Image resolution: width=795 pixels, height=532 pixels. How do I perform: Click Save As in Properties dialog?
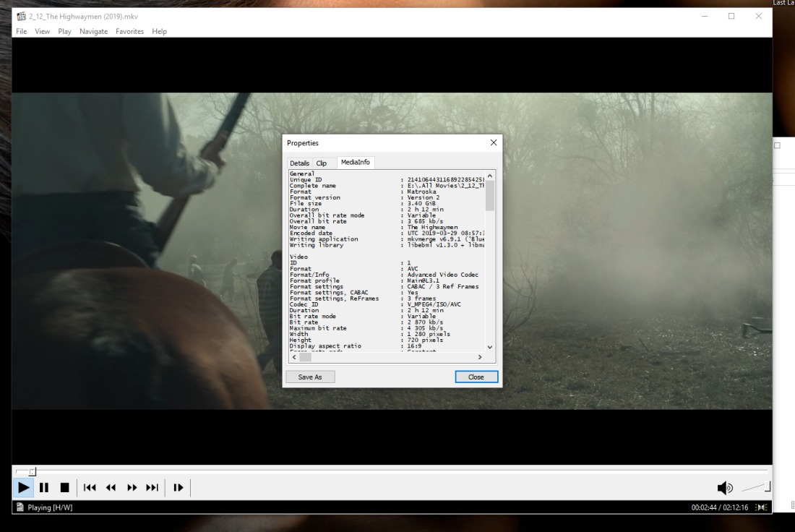tap(310, 377)
